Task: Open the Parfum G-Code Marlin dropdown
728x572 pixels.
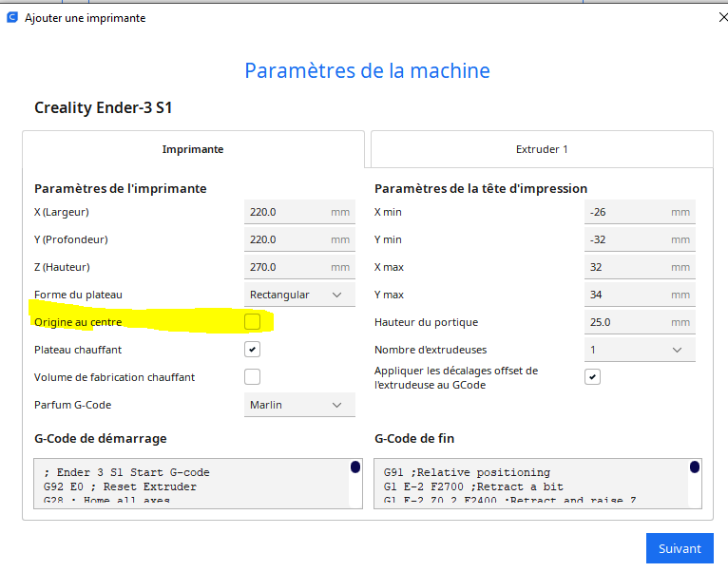Action: (299, 405)
